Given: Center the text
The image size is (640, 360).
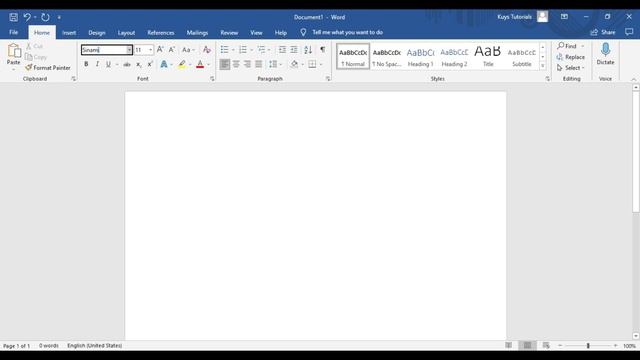Looking at the screenshot, I should tap(236, 64).
